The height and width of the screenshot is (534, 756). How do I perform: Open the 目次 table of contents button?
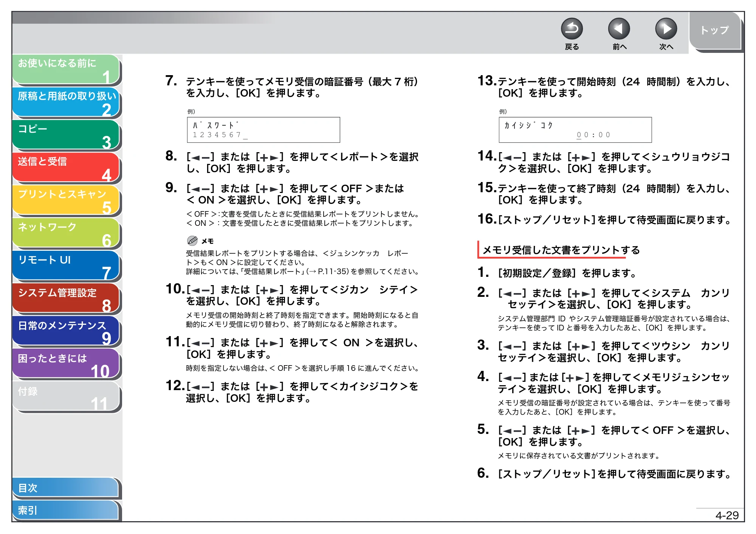pos(66,488)
